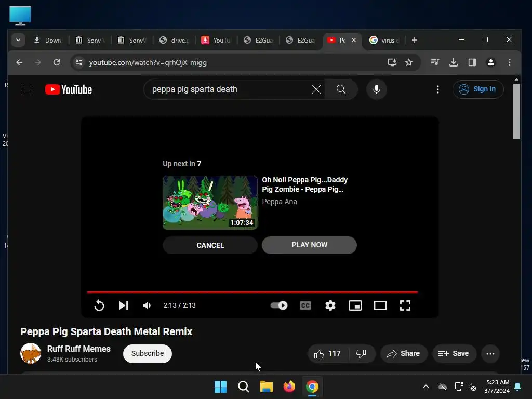Subscribe to Ruff Ruff Memes

tap(148, 353)
